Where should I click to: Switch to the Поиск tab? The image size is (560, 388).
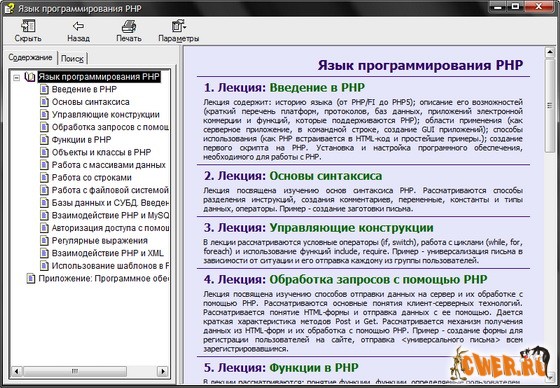pos(72,59)
